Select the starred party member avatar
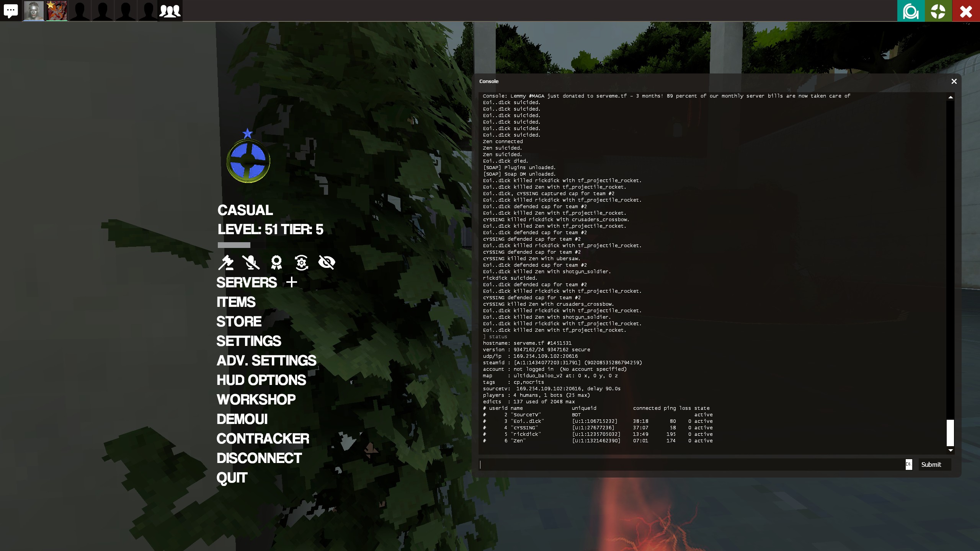 click(57, 11)
